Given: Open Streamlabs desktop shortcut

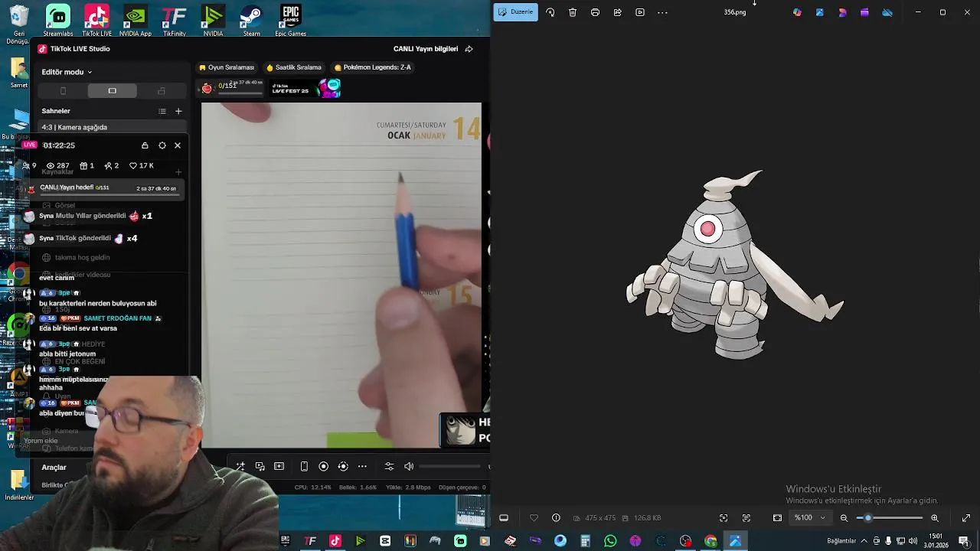Looking at the screenshot, I should tap(58, 21).
